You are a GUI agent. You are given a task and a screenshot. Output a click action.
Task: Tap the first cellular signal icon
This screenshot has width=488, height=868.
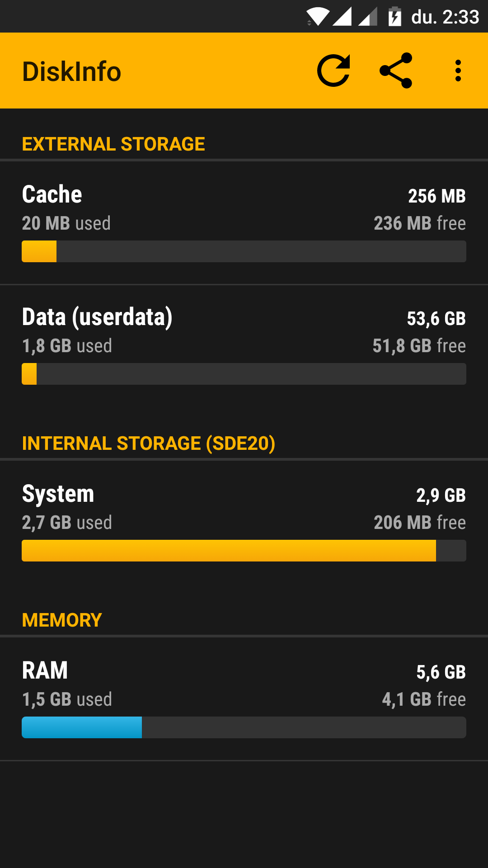[342, 17]
